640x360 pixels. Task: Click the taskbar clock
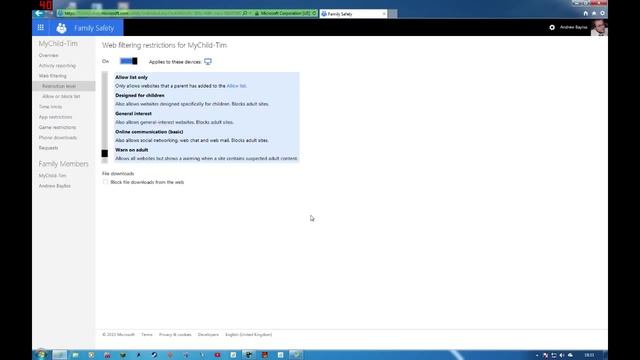click(589, 355)
